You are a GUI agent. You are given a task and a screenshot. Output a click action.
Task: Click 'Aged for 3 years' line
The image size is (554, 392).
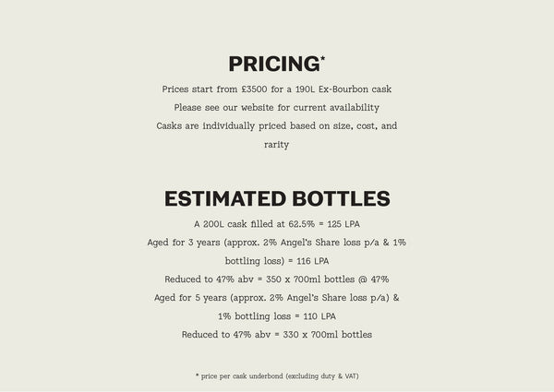(277, 243)
